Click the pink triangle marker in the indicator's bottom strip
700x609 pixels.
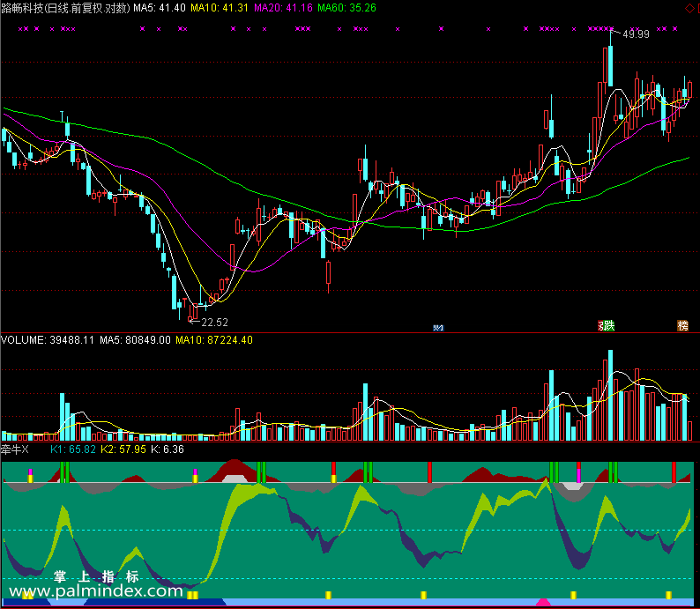[x=543, y=602]
